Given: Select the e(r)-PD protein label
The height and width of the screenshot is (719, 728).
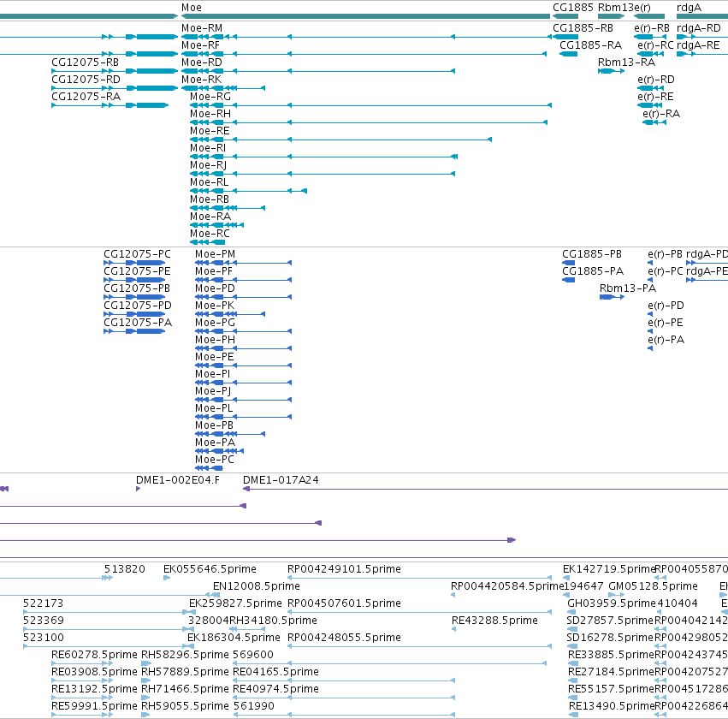Looking at the screenshot, I should tap(666, 306).
